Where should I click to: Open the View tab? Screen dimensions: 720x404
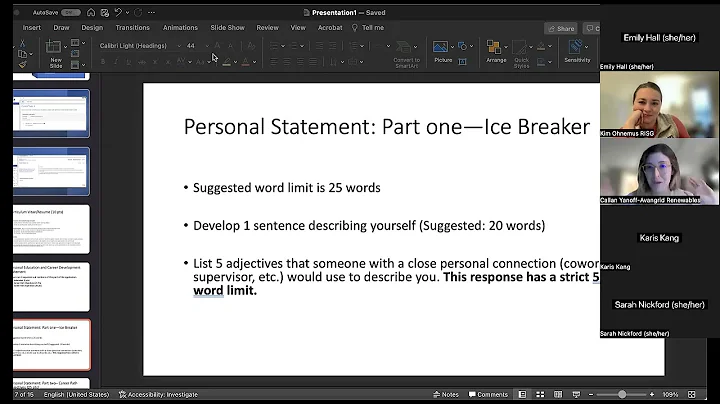pyautogui.click(x=298, y=28)
